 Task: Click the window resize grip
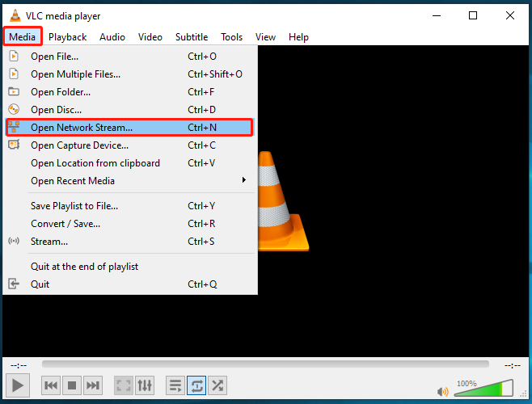pyautogui.click(x=524, y=393)
